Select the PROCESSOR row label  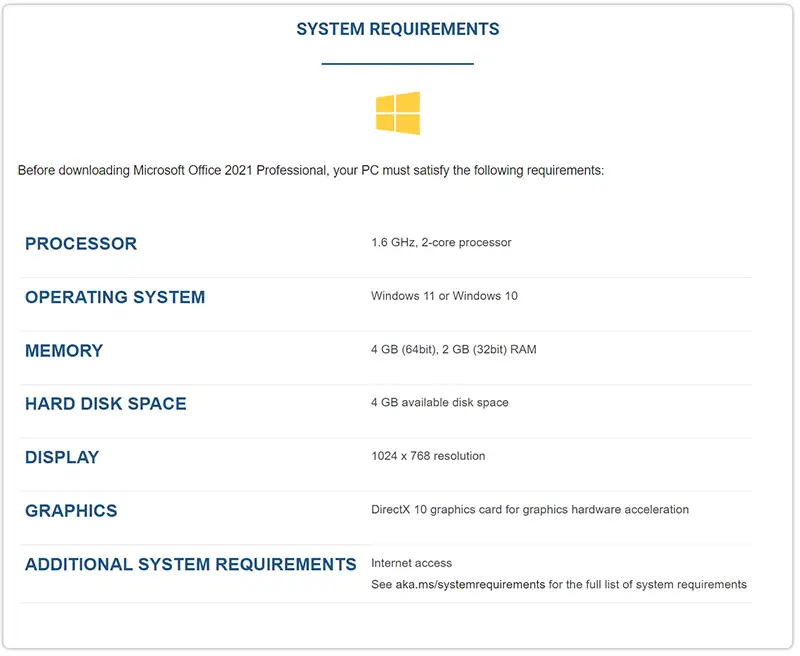coord(81,244)
